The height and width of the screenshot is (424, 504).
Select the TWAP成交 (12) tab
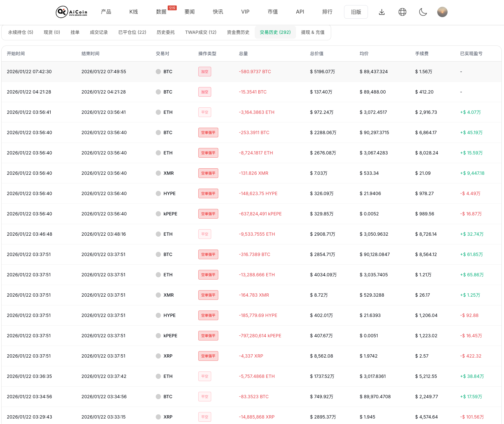pos(201,32)
